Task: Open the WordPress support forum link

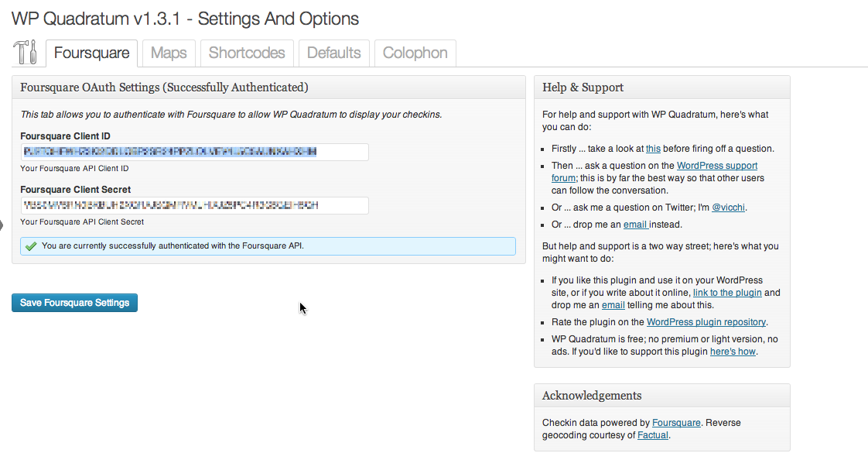Action: 717,166
